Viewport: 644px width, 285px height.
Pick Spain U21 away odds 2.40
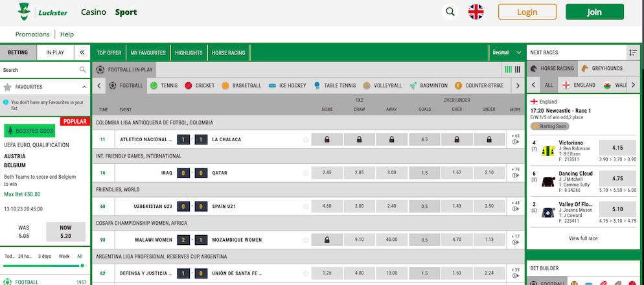point(392,206)
